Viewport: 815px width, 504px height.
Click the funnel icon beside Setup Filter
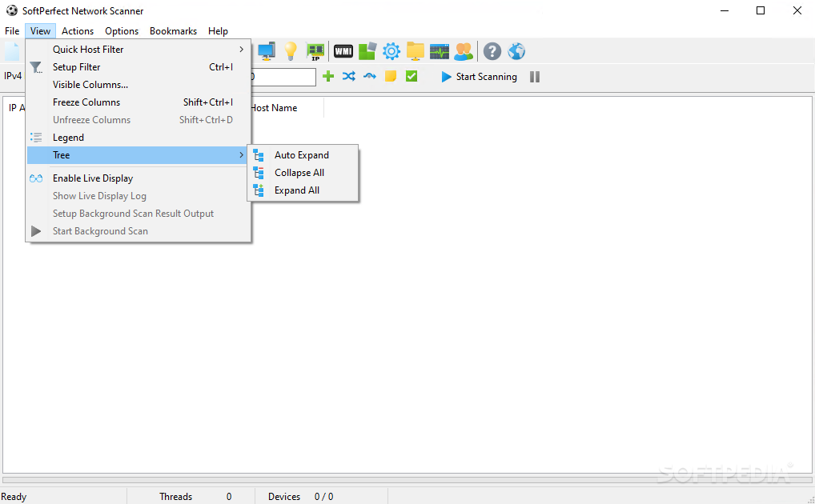click(x=35, y=67)
